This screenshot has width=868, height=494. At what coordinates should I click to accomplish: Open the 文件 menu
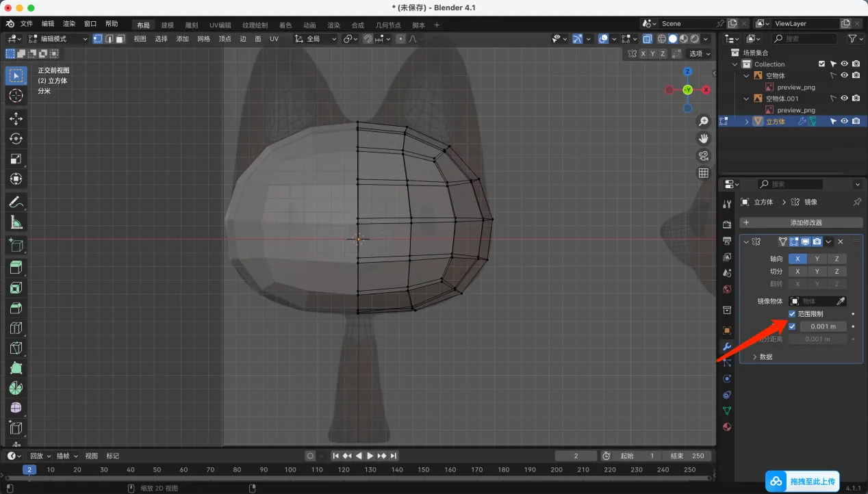pos(27,24)
